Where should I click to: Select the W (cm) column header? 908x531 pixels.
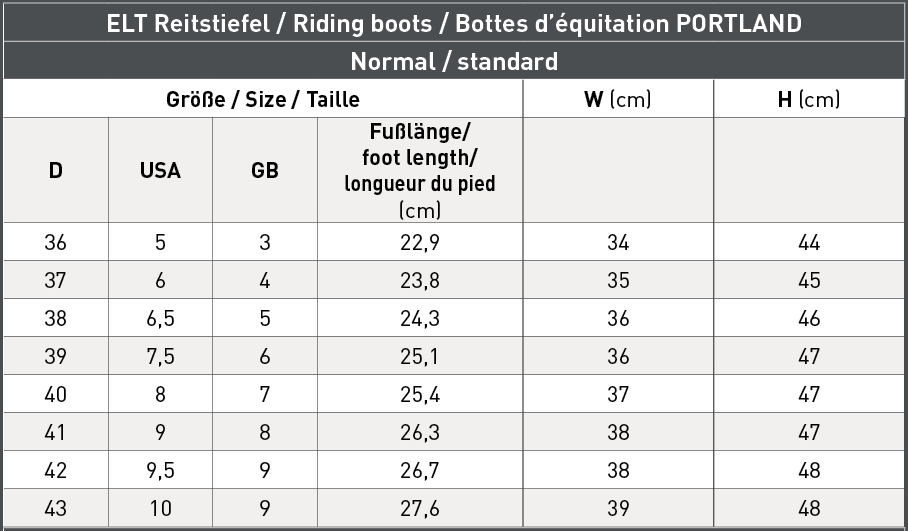(x=618, y=99)
